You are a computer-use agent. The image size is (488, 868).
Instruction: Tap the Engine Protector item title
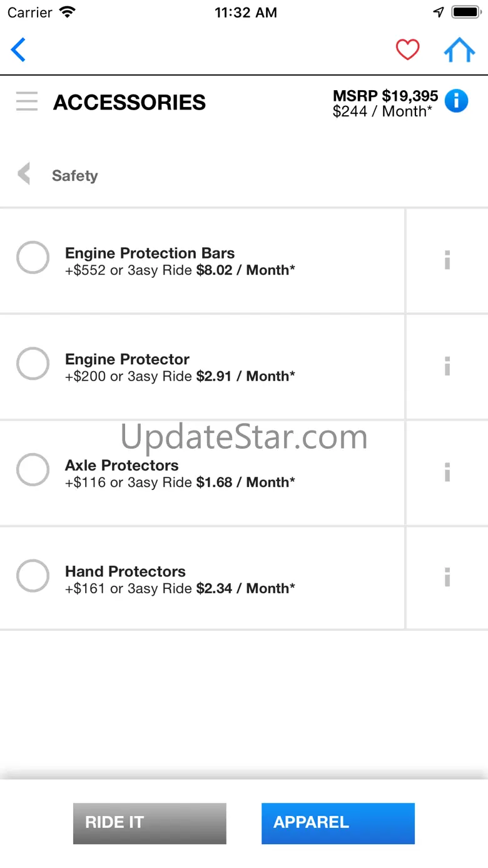(127, 359)
